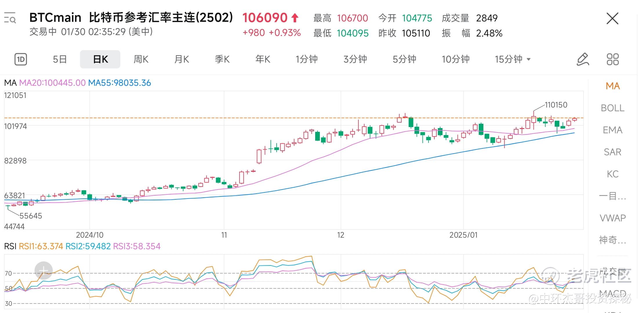Select the 年K yearly tab
644x313 pixels.
[263, 59]
